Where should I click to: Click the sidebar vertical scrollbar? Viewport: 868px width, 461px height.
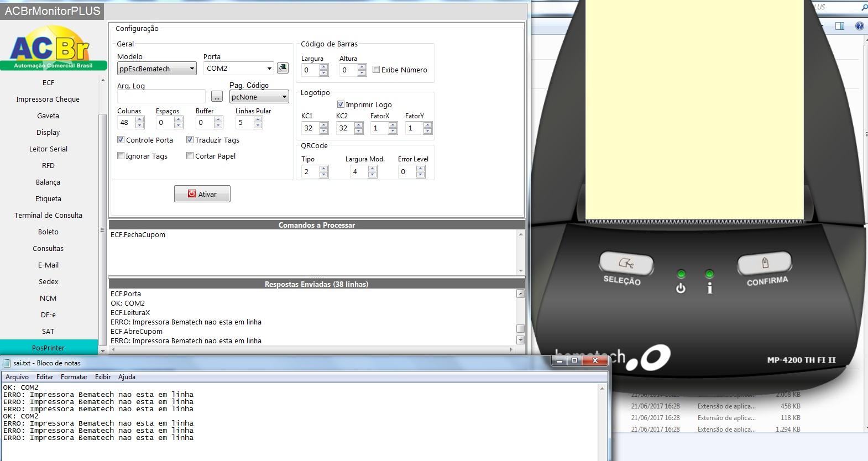pos(102,216)
